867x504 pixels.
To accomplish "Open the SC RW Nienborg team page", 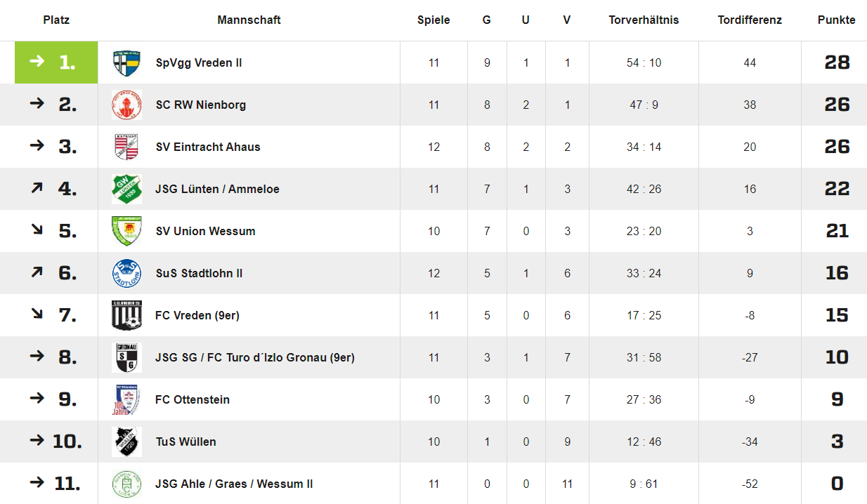I will [x=200, y=105].
